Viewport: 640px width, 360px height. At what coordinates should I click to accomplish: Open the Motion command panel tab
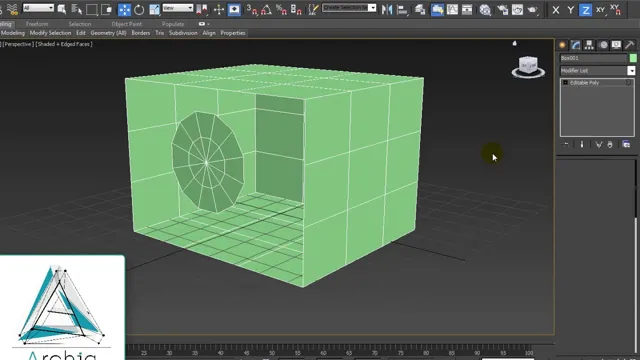(603, 45)
